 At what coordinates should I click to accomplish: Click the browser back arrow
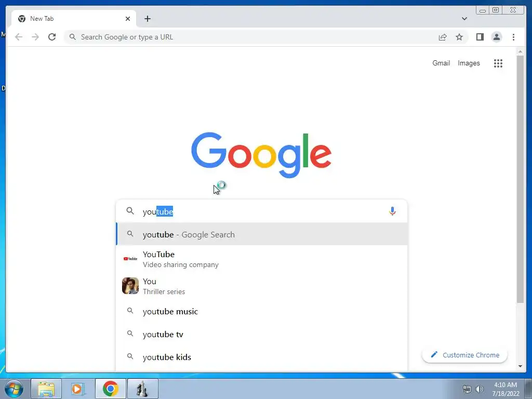pyautogui.click(x=19, y=37)
